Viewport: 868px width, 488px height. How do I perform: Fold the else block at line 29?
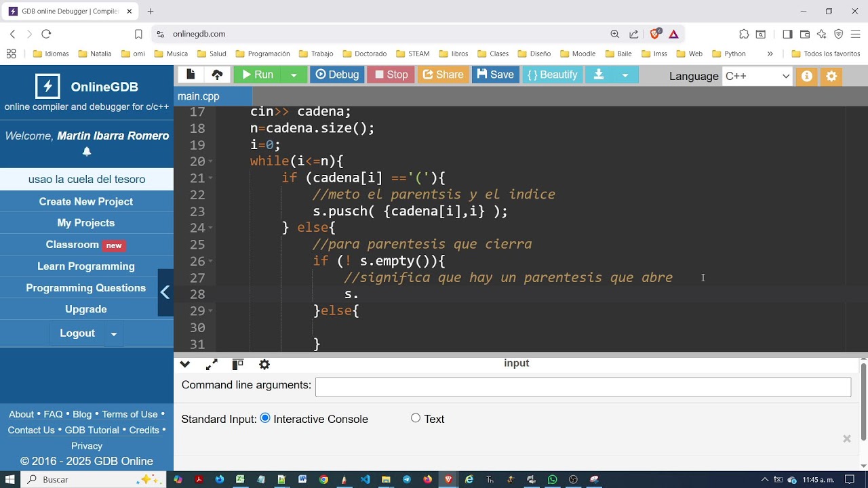coord(211,310)
